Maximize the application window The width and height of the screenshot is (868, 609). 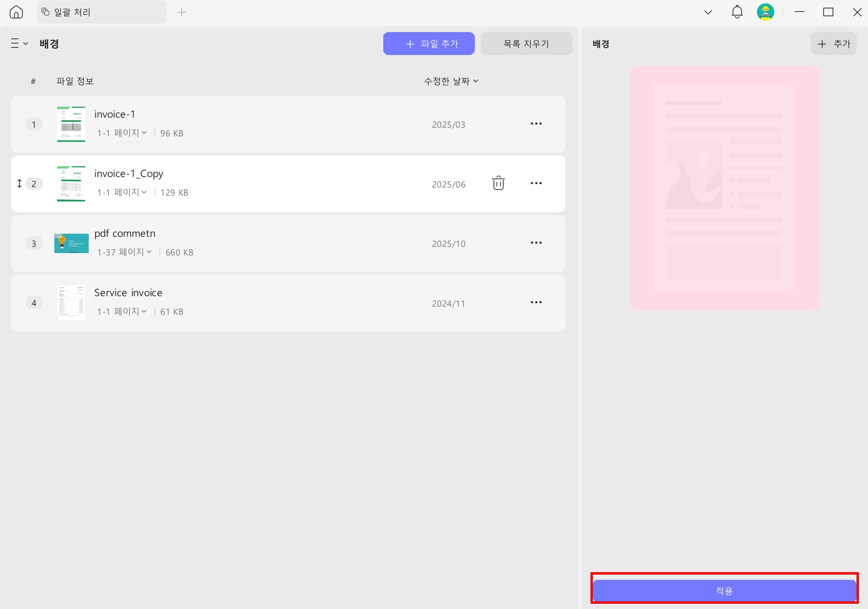coord(828,12)
